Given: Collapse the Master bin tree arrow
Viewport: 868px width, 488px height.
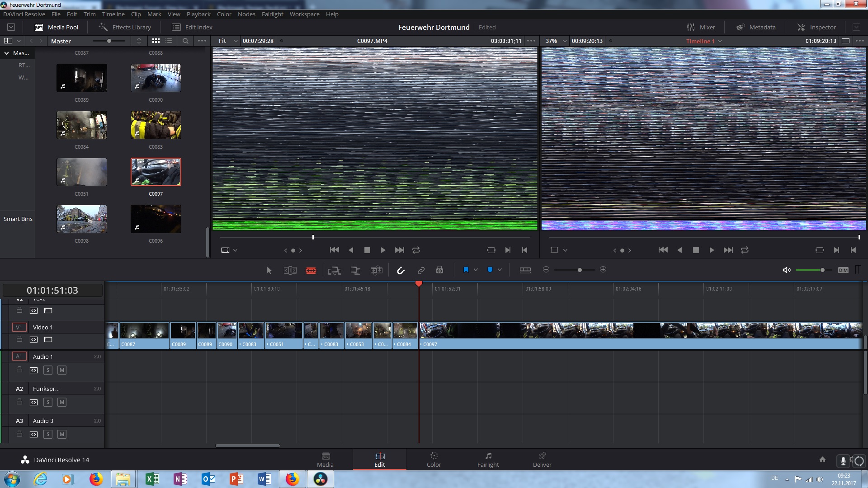Looking at the screenshot, I should (7, 53).
